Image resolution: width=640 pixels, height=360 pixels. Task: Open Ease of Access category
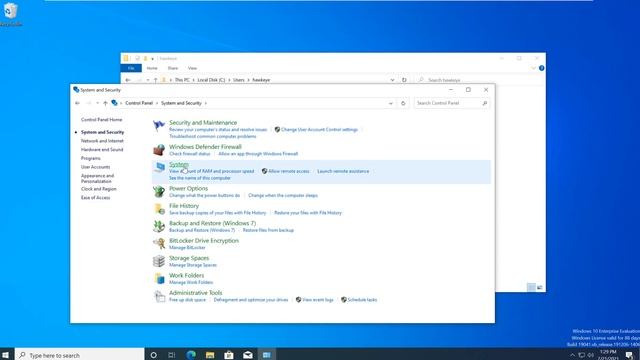[x=96, y=198]
